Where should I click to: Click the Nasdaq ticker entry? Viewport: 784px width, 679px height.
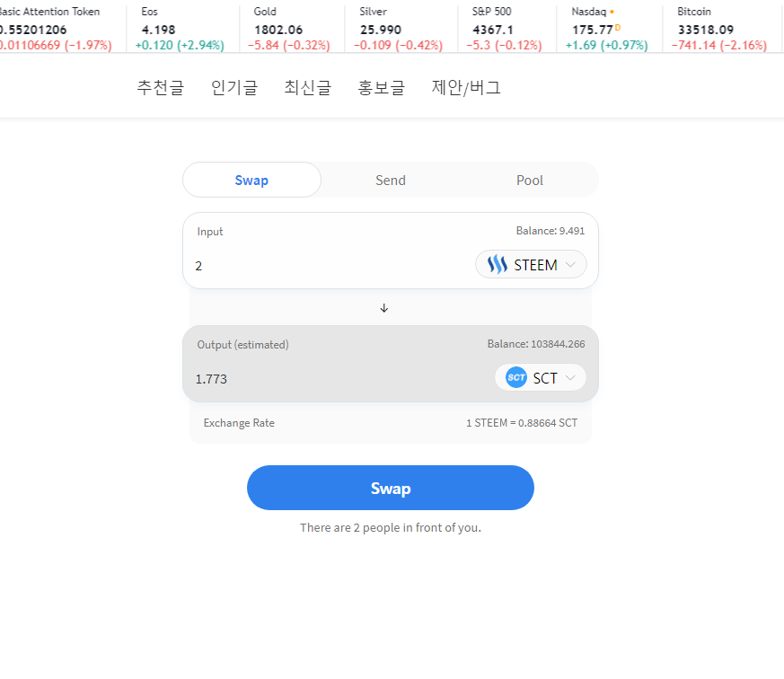tap(609, 28)
